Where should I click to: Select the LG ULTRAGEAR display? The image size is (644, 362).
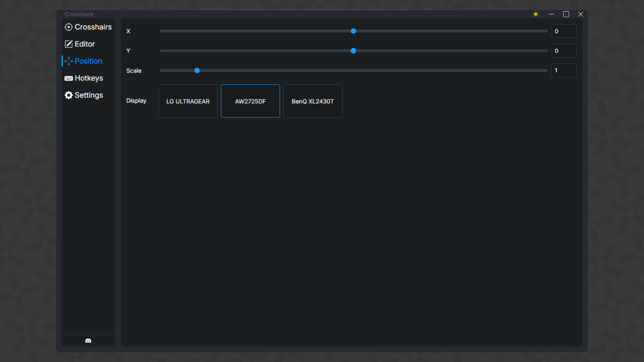(187, 101)
